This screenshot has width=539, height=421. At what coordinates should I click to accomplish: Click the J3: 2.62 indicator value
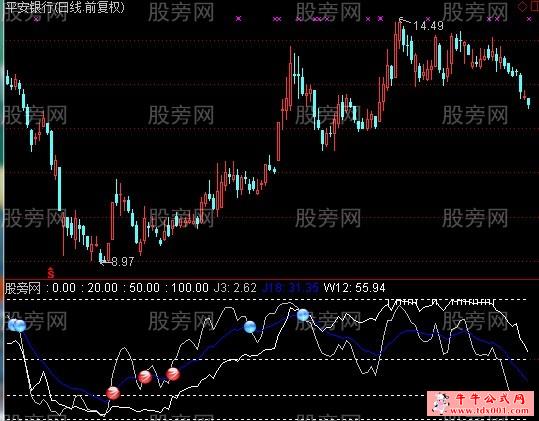(x=235, y=288)
